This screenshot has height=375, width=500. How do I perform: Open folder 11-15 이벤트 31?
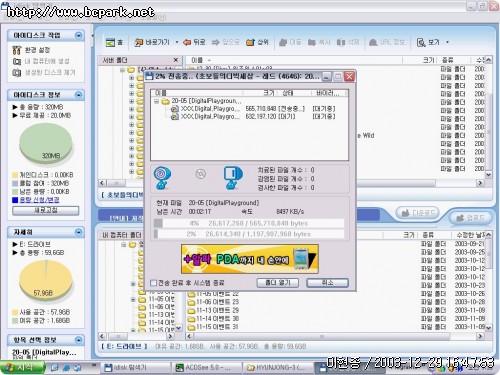[213, 327]
